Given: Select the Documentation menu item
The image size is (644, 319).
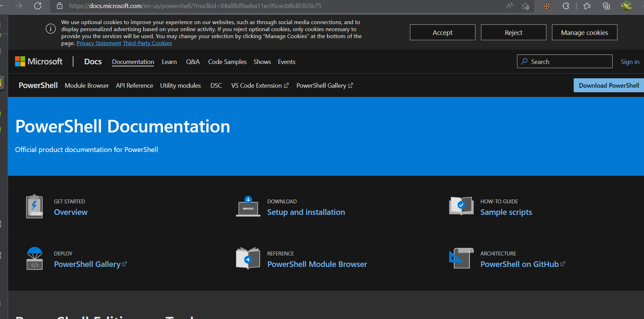Looking at the screenshot, I should point(133,62).
